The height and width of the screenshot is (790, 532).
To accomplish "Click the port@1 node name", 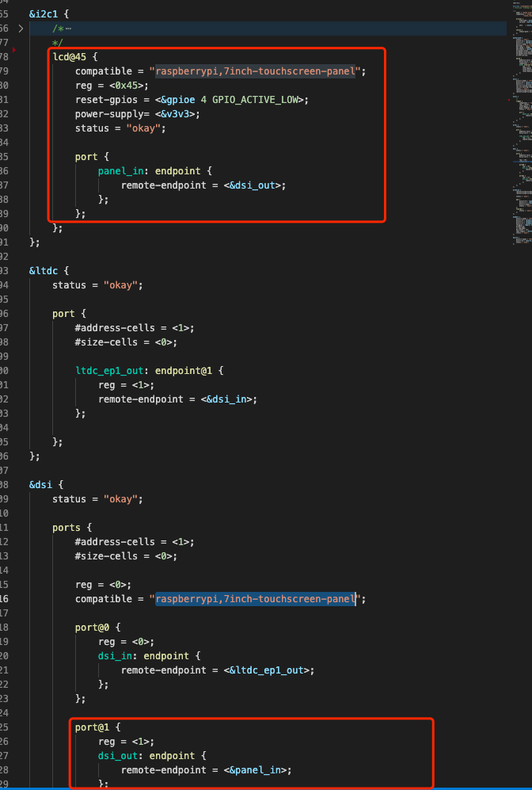I will pos(92,727).
